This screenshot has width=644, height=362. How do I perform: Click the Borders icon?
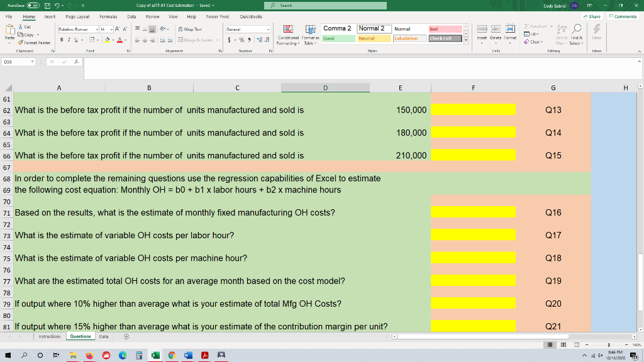click(92, 40)
